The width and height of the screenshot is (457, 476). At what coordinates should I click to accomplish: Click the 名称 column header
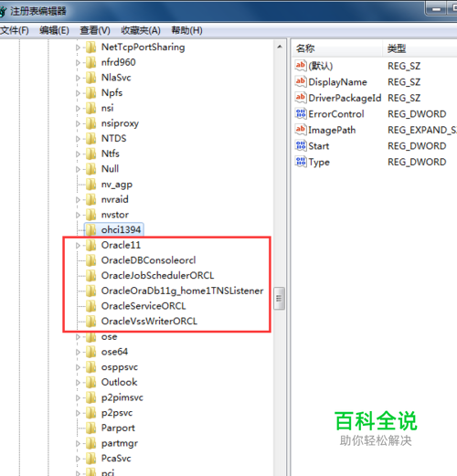click(x=337, y=48)
